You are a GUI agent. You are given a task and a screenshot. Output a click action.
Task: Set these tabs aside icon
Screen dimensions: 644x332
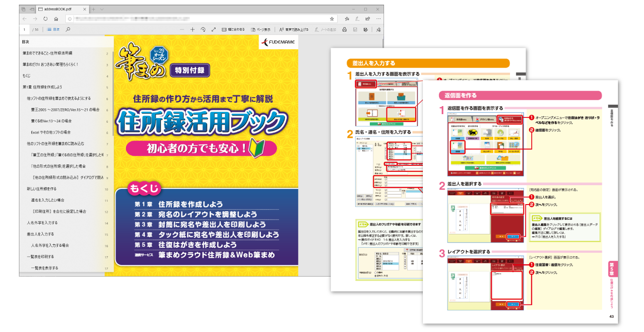31,9
